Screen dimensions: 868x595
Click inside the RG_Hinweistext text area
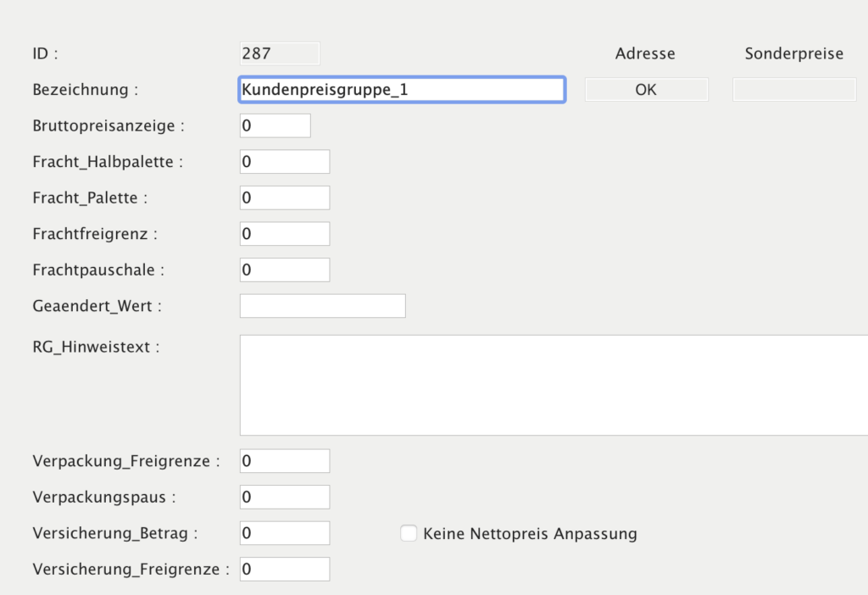pyautogui.click(x=553, y=385)
